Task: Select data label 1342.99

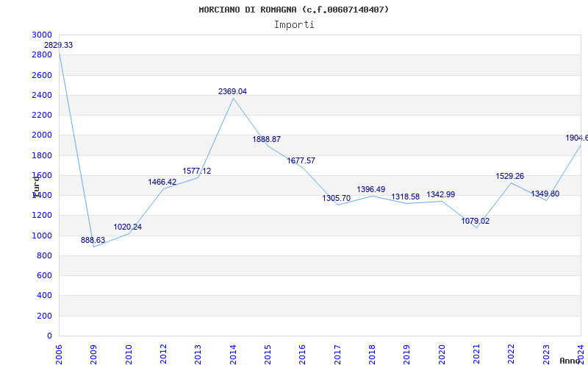Action: pos(440,195)
